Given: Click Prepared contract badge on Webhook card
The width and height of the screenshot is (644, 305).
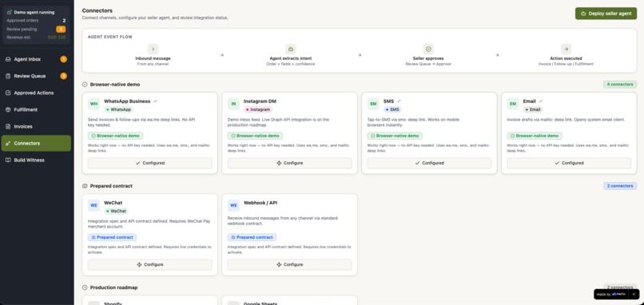Looking at the screenshot, I should point(252,237).
